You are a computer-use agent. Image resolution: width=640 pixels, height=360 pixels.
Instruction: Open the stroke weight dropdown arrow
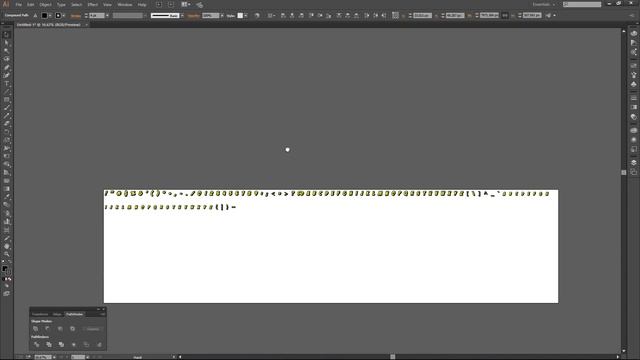[x=107, y=16]
